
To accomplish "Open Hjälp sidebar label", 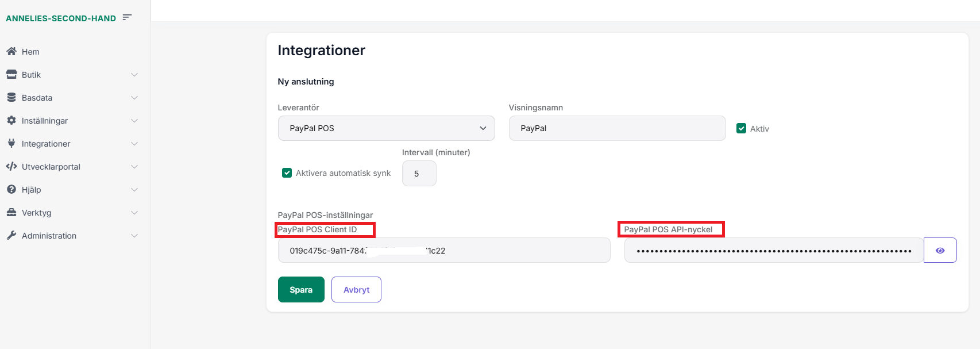I will coord(31,190).
